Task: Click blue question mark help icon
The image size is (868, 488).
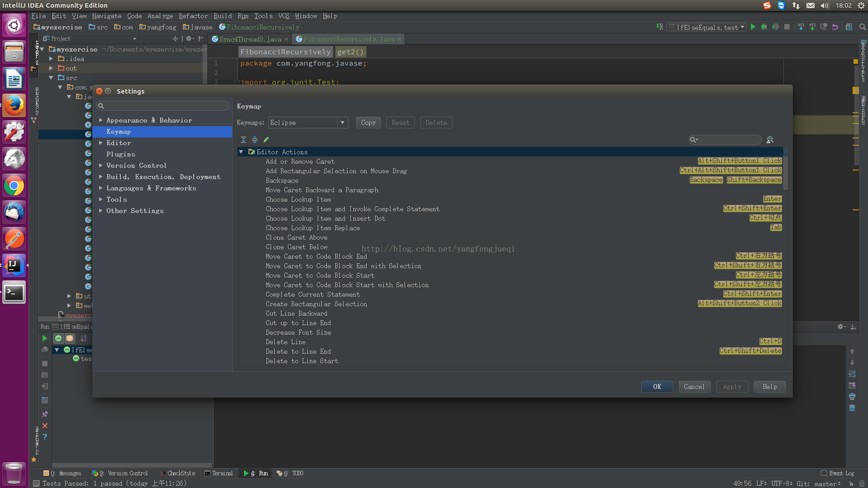Action: (45, 437)
